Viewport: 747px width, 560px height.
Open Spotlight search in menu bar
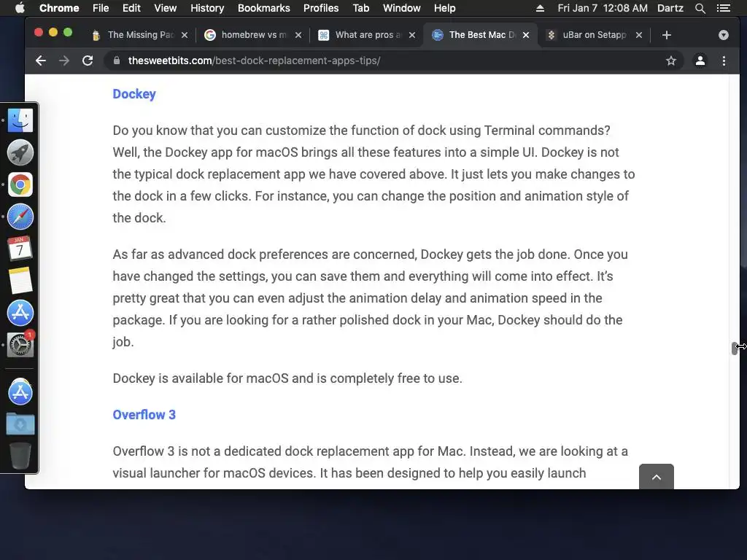coord(700,8)
